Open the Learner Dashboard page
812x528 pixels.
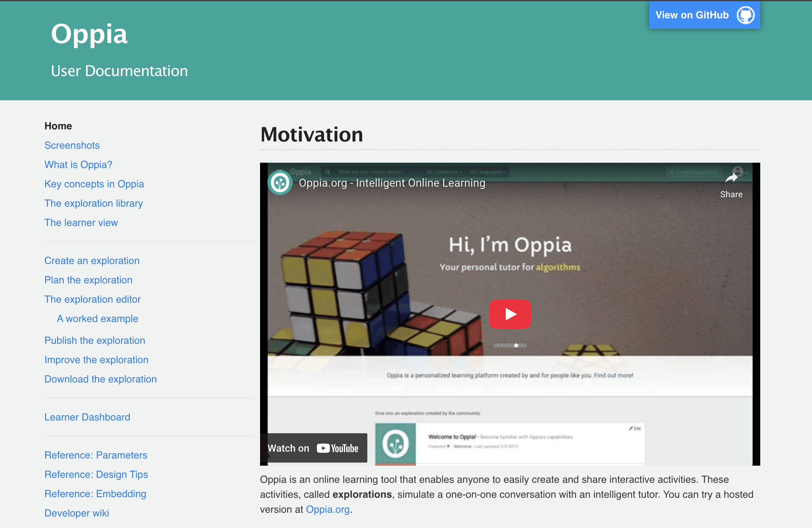coord(87,417)
